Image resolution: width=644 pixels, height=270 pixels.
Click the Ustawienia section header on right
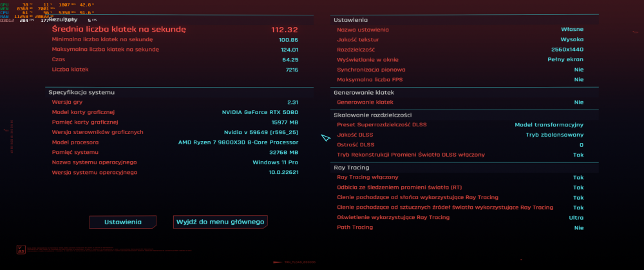350,20
